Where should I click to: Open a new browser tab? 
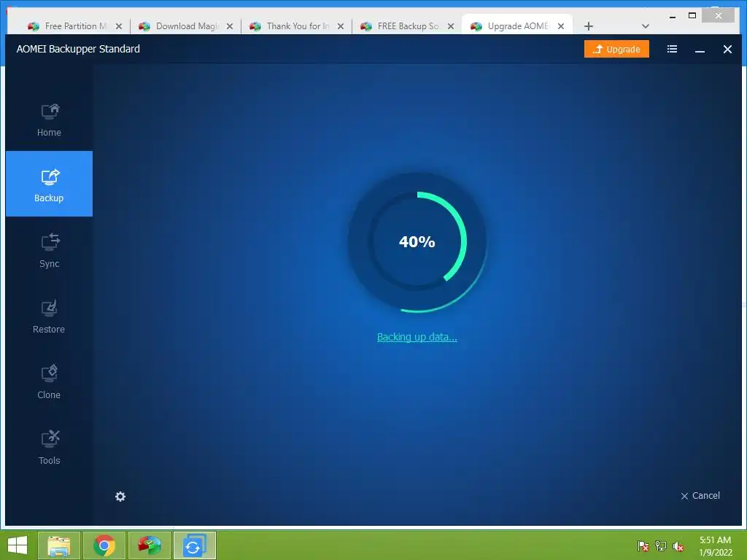tap(589, 26)
